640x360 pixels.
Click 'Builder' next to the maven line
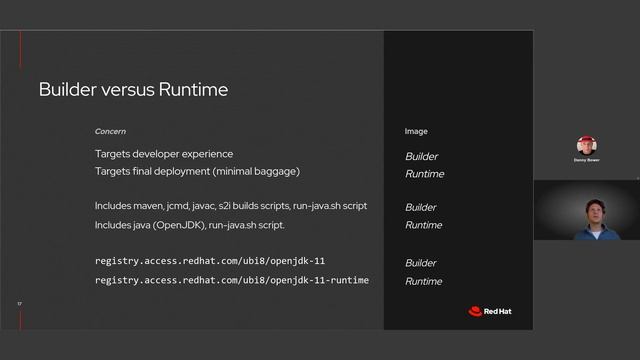(x=421, y=207)
